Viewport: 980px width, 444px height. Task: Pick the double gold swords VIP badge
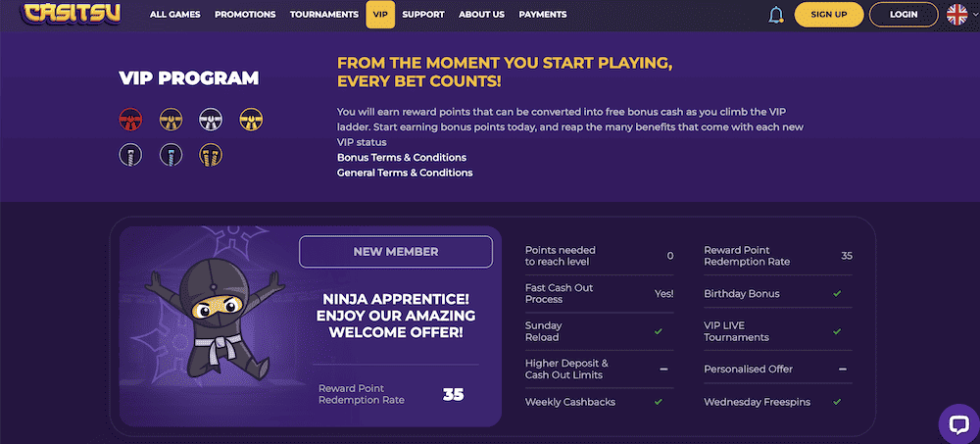(x=211, y=155)
